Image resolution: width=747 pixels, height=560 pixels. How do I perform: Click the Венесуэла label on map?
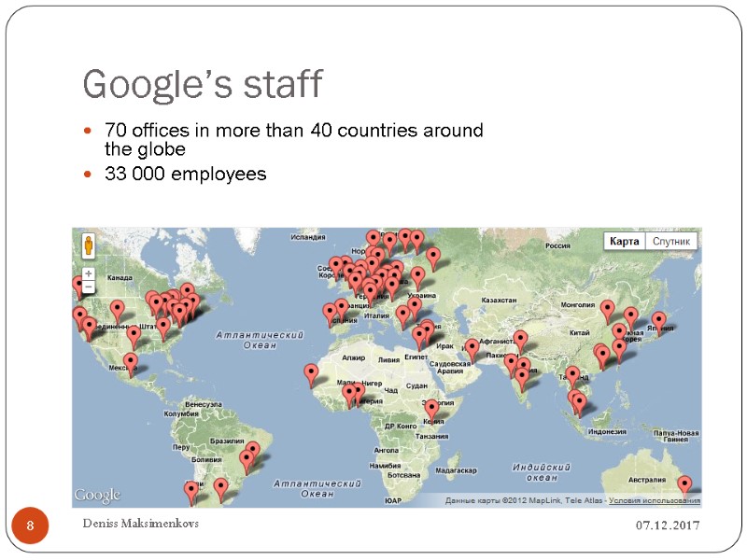click(204, 404)
